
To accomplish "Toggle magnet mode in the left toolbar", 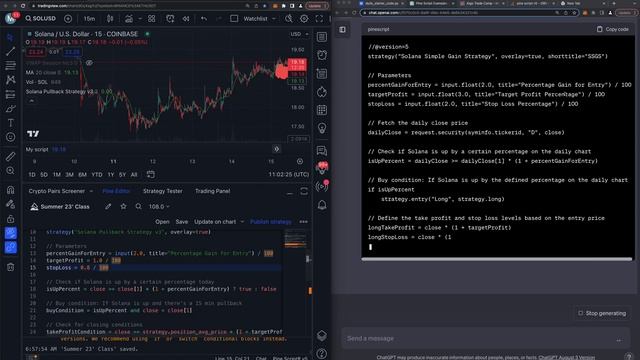I will click(11, 190).
